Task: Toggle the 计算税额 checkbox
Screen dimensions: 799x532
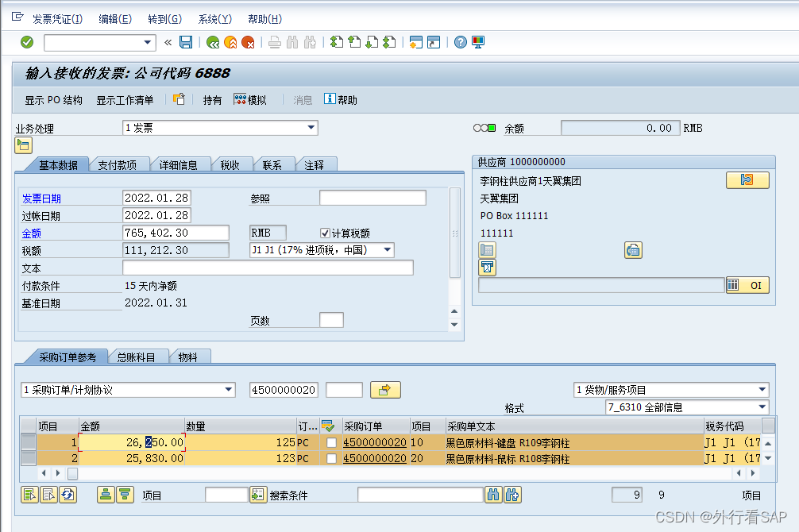Action: (325, 233)
